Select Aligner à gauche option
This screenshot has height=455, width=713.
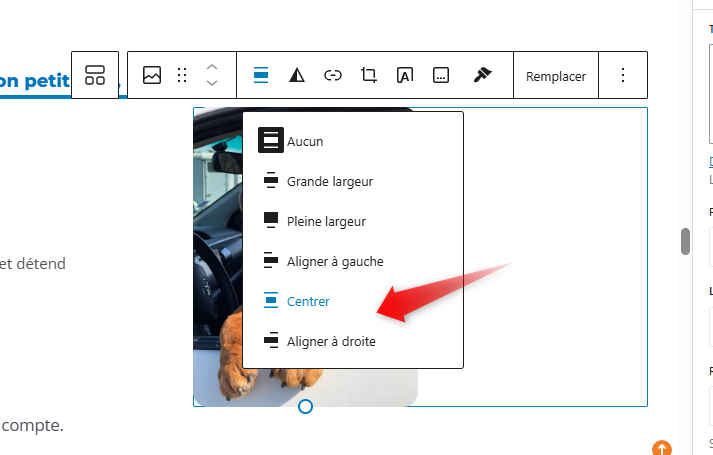[x=334, y=261]
